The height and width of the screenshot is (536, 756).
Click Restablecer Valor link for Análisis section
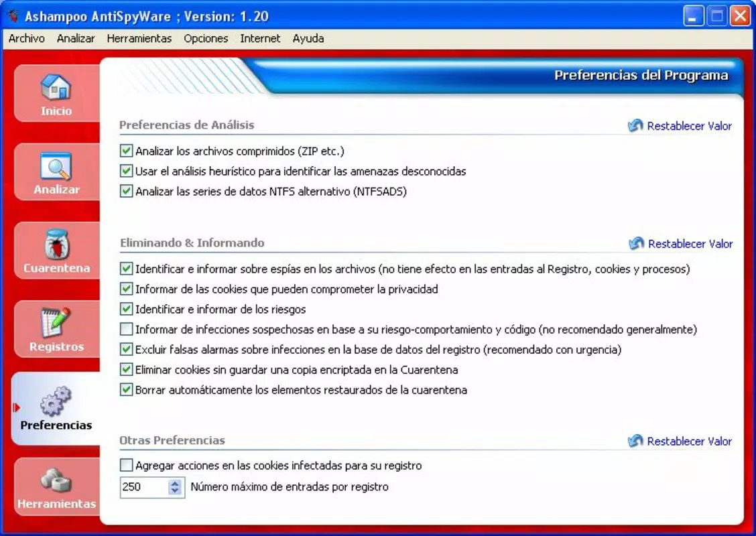coord(689,126)
